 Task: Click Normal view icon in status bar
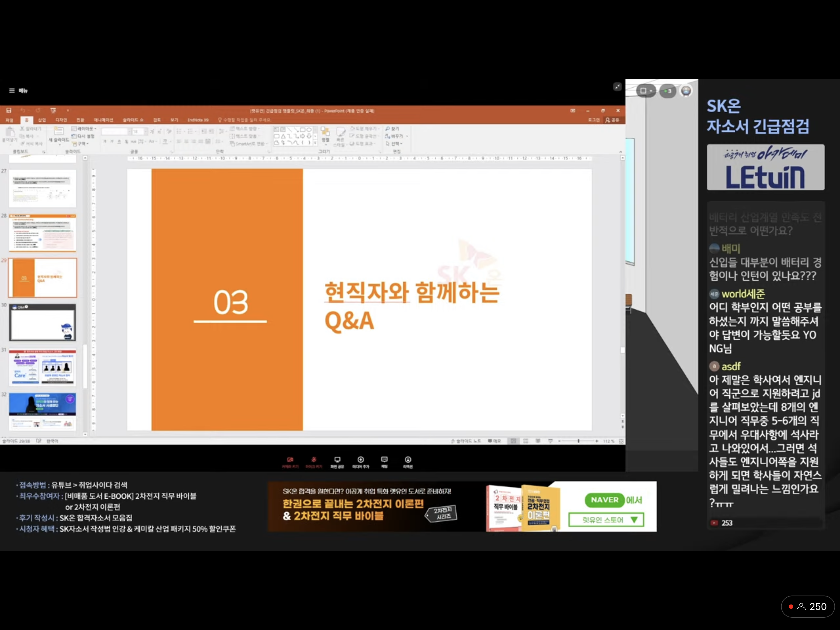[x=513, y=441]
